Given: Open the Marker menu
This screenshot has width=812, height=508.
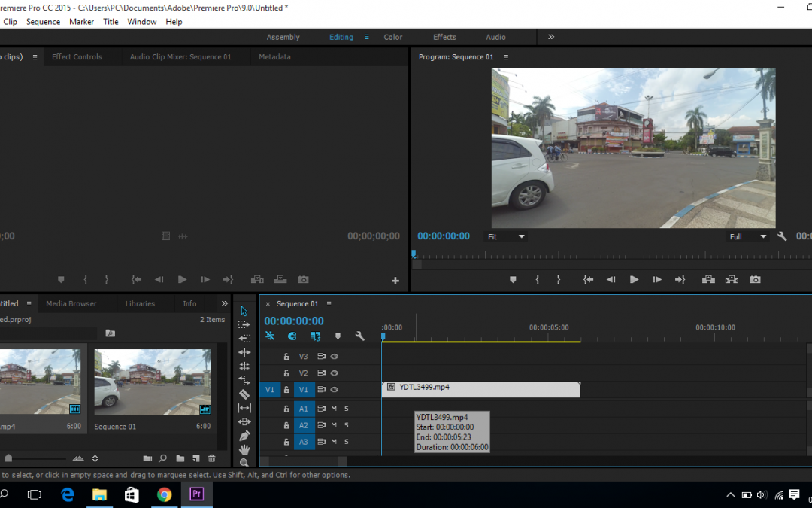Looking at the screenshot, I should tap(81, 22).
